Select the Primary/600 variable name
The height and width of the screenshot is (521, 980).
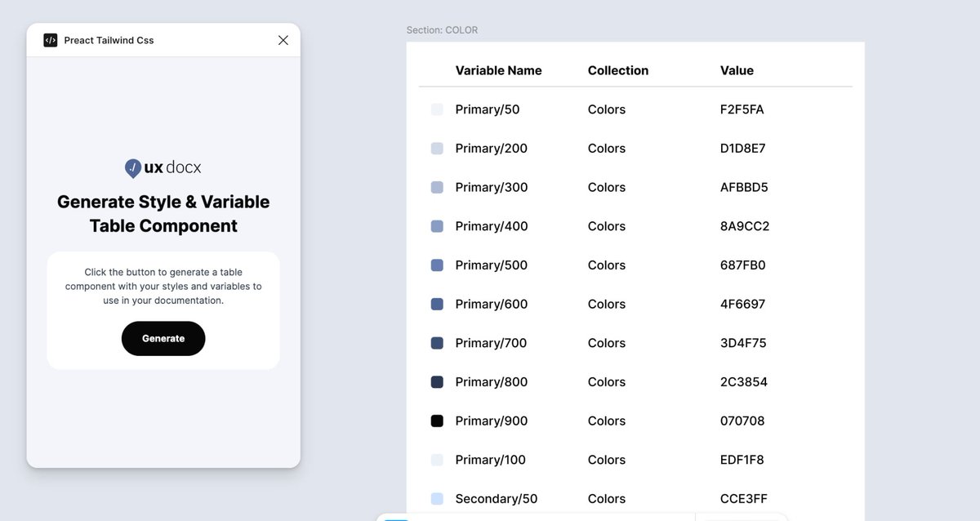click(x=492, y=304)
